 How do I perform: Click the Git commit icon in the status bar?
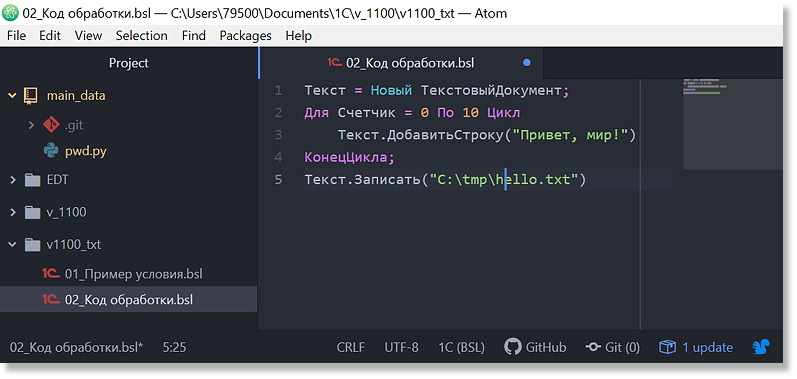(x=594, y=348)
